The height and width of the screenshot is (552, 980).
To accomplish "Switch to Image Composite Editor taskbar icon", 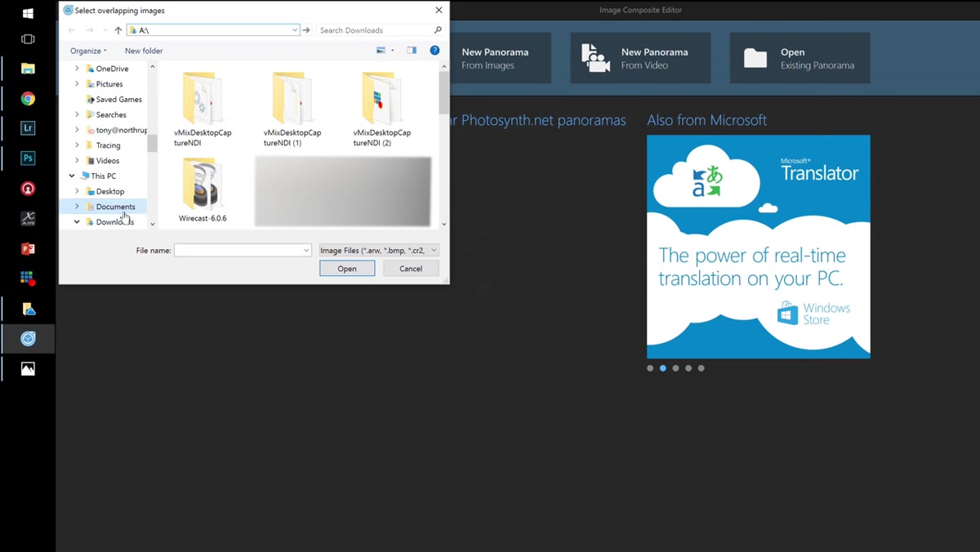I will tap(28, 339).
